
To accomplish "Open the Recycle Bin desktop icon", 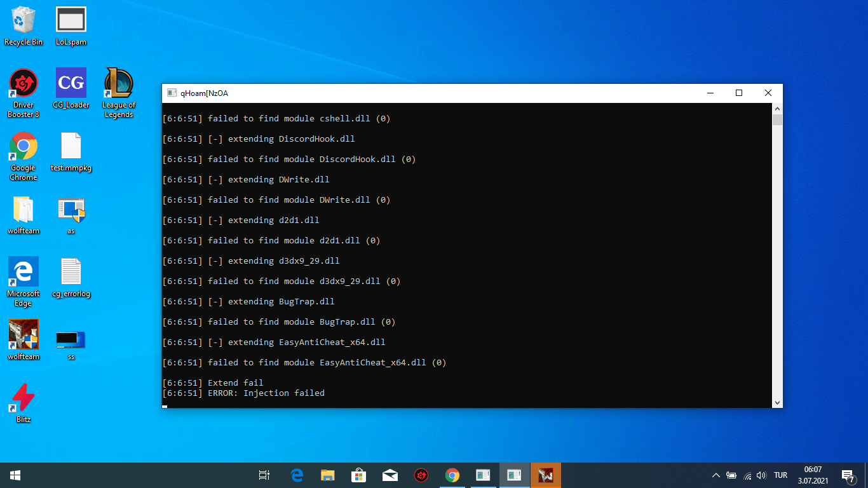I will (24, 26).
